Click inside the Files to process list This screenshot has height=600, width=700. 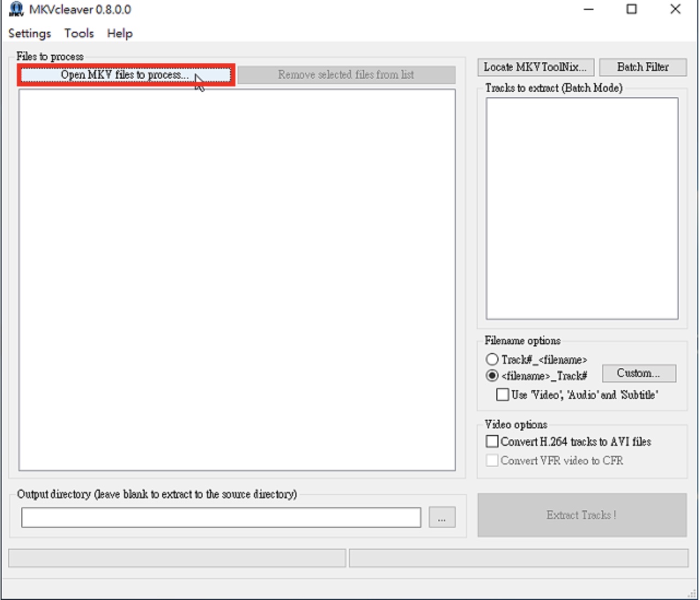click(x=237, y=280)
